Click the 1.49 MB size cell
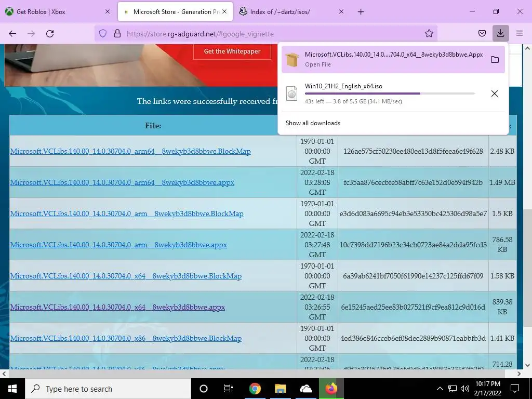 [x=502, y=182]
